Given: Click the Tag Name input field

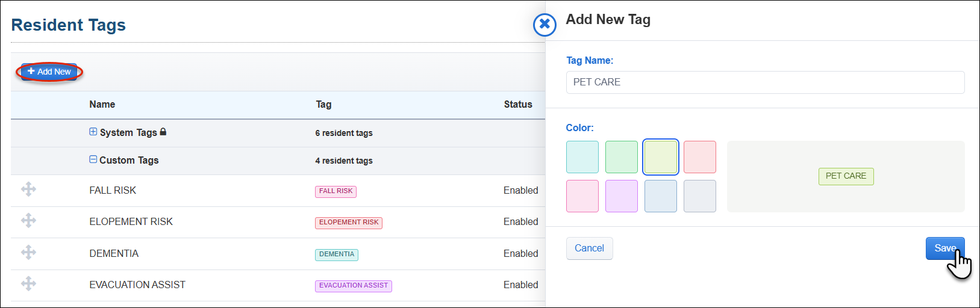Looking at the screenshot, I should point(765,82).
